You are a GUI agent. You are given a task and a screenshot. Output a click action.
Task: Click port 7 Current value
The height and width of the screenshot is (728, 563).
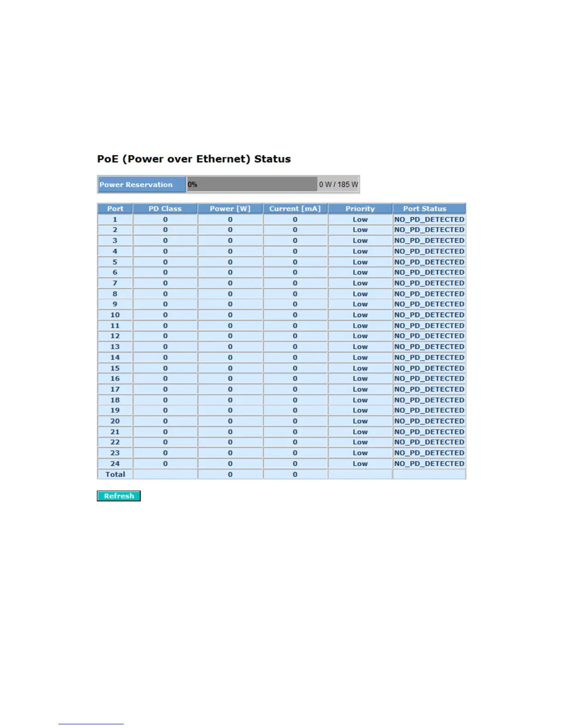[295, 283]
